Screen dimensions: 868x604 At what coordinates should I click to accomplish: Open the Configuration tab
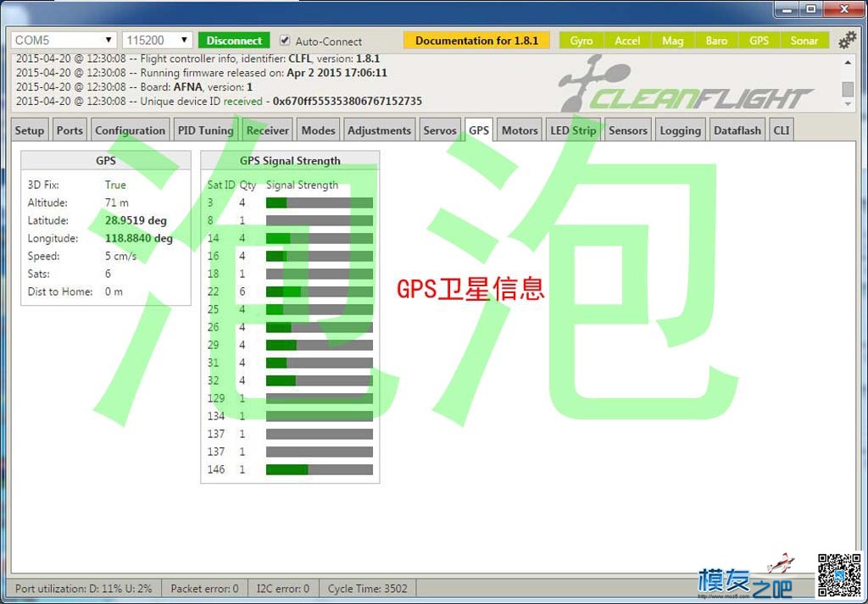pos(130,130)
